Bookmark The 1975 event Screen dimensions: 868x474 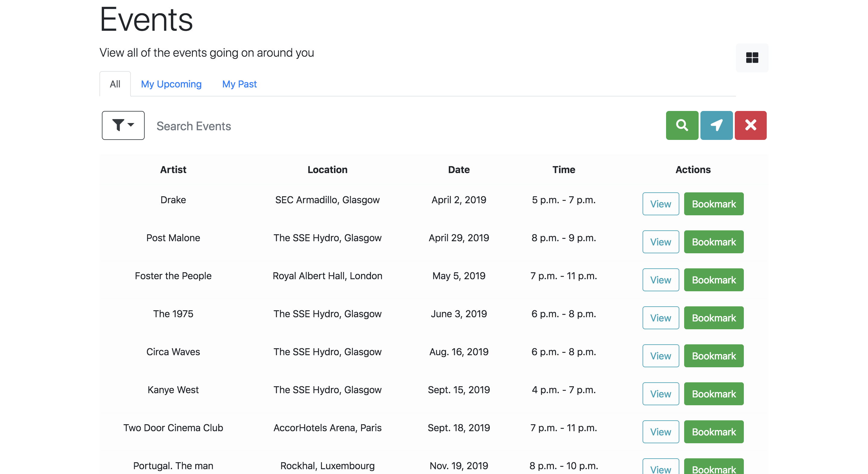pos(713,318)
